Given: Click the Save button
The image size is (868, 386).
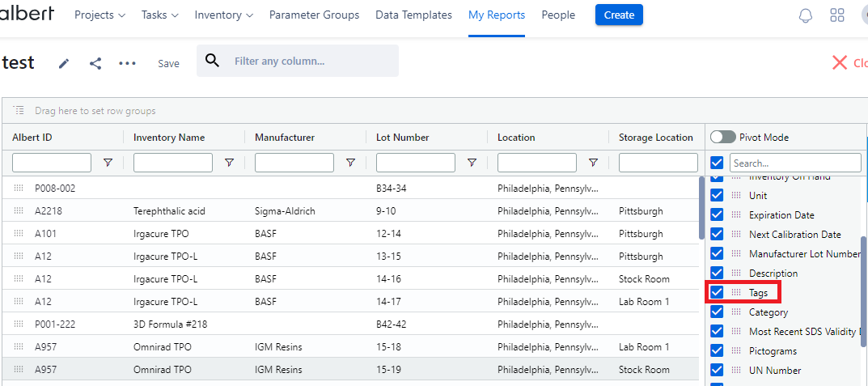Looking at the screenshot, I should coord(168,63).
